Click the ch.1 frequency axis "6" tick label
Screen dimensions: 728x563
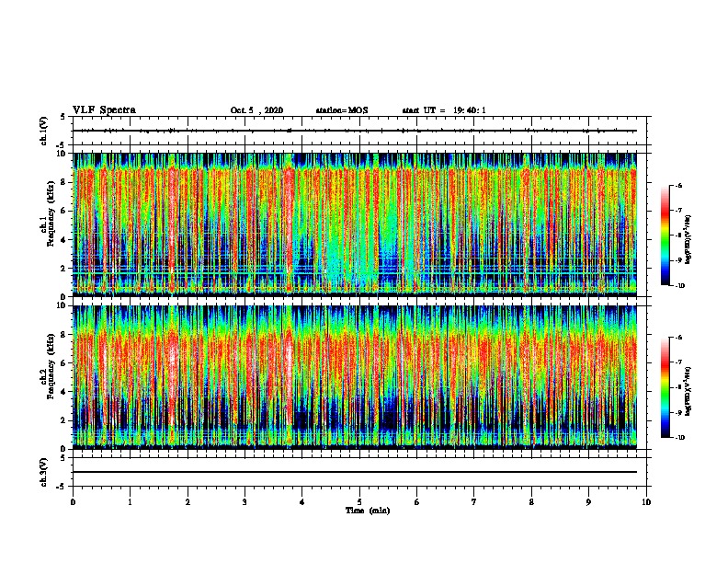[63, 211]
